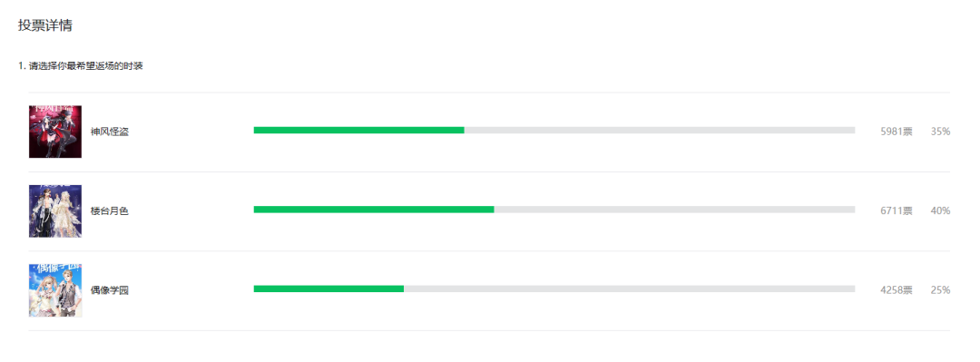Click the 25% percentage value
Image resolution: width=980 pixels, height=362 pixels.
941,290
